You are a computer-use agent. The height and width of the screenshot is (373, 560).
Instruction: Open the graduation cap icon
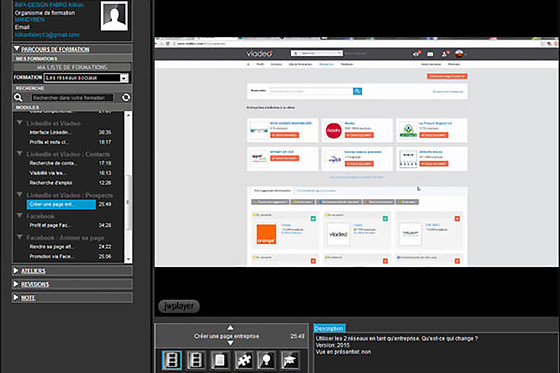click(x=290, y=360)
